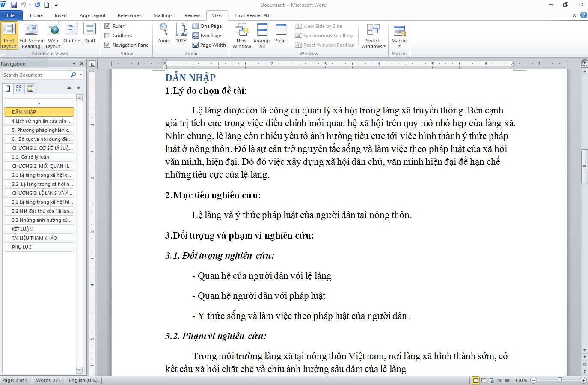Minimize the ribbon with the caret
This screenshot has height=385, width=588.
click(574, 15)
